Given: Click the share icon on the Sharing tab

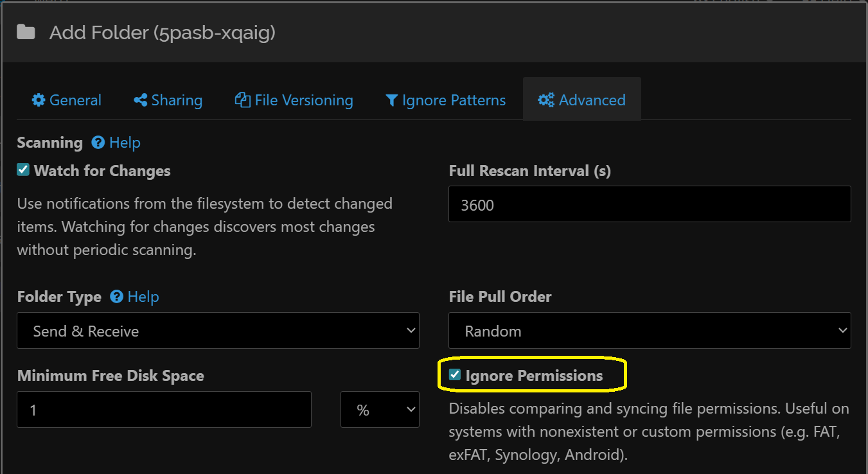Looking at the screenshot, I should (x=140, y=100).
